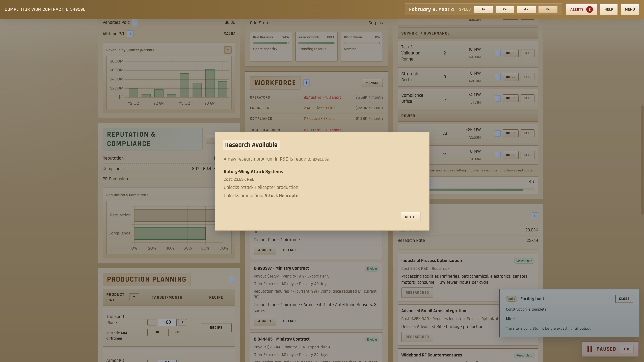Sell the -0 MW power facility
The width and height of the screenshot is (644, 362).
527,155
